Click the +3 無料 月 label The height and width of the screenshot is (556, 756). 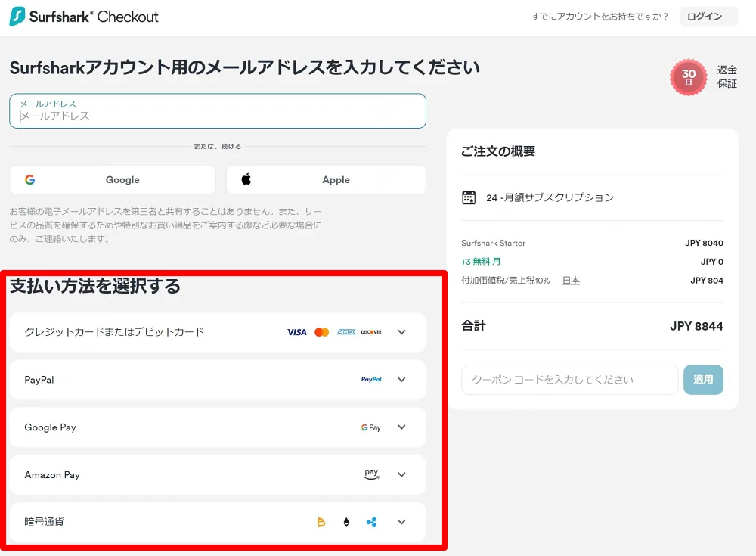481,262
